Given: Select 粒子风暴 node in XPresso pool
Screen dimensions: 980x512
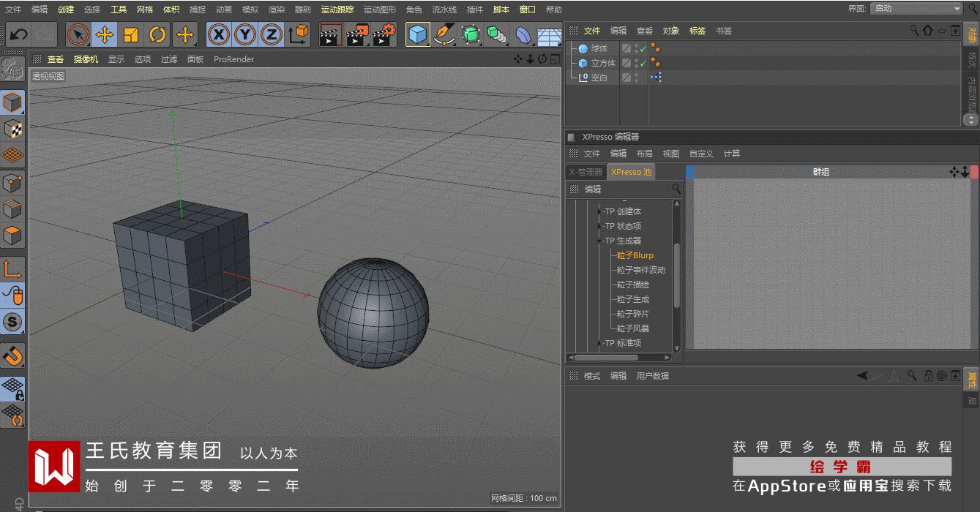Looking at the screenshot, I should point(632,328).
